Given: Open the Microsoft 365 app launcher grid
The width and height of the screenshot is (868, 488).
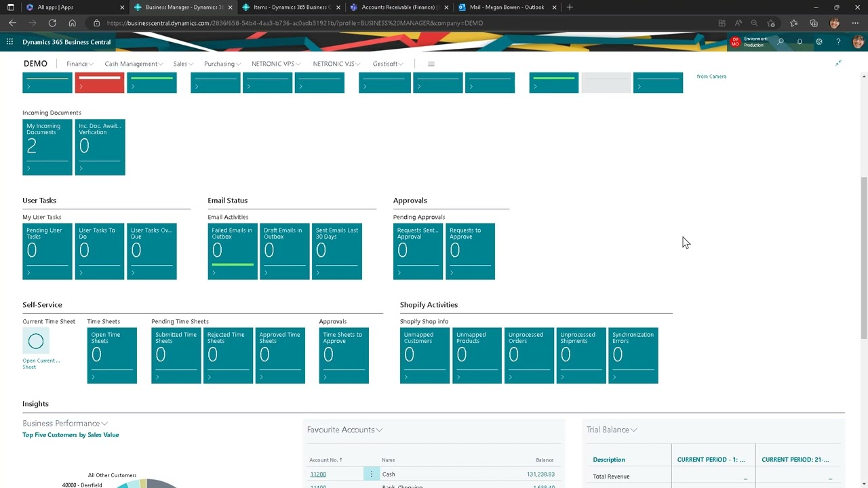Looking at the screenshot, I should click(x=9, y=42).
